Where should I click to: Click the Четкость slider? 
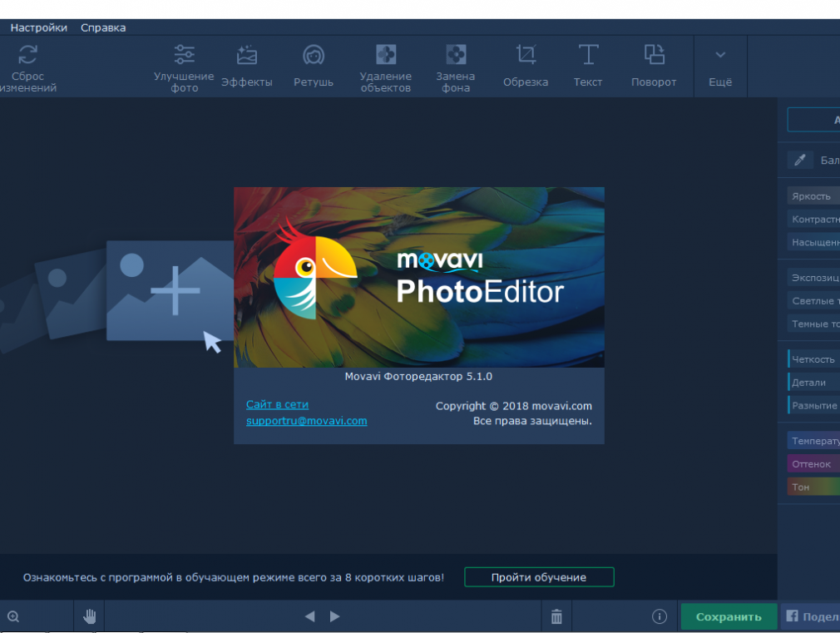813,359
